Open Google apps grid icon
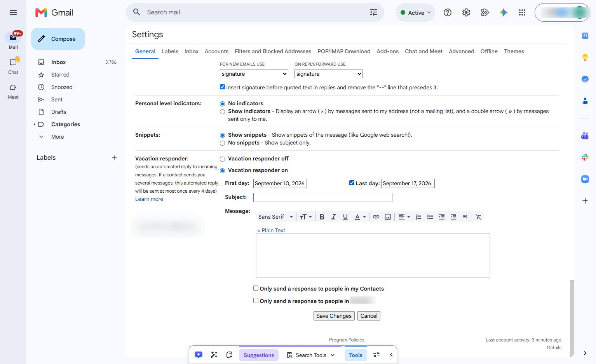The image size is (596, 364). pos(522,12)
